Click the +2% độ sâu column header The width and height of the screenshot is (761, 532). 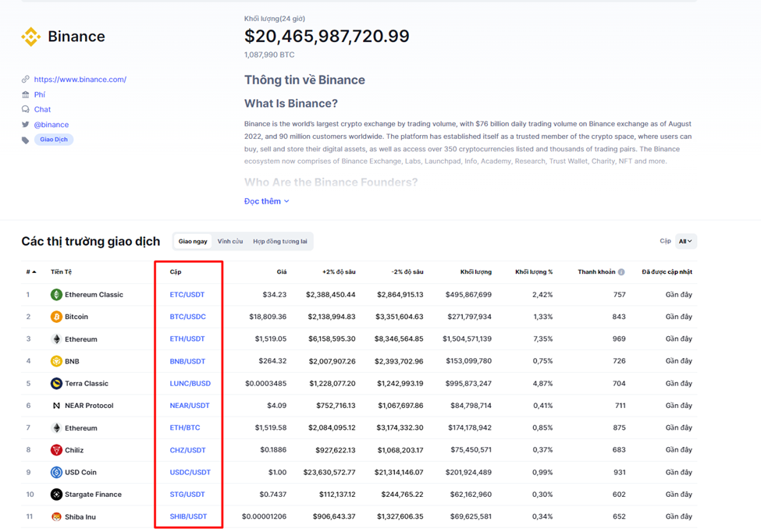(x=339, y=272)
